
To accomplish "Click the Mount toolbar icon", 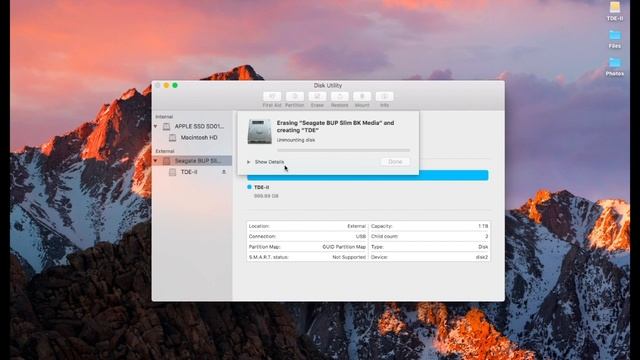I will coord(362,96).
